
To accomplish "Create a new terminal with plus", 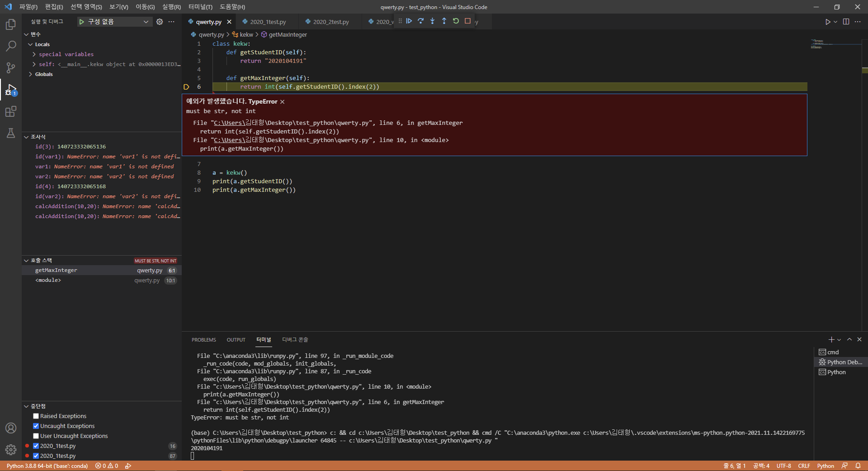I will [831, 339].
